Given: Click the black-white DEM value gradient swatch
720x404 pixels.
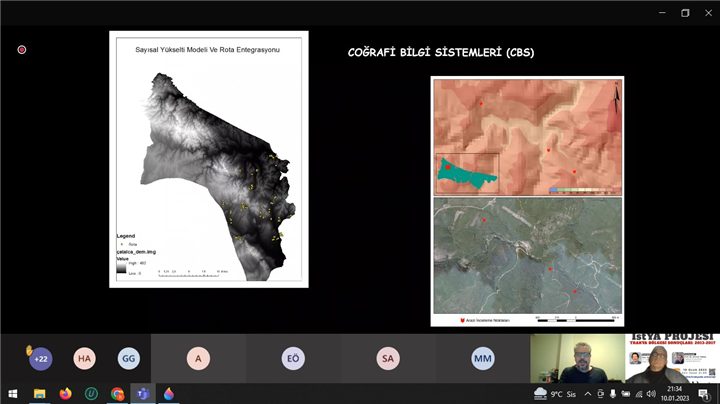Looking at the screenshot, I should (x=121, y=268).
